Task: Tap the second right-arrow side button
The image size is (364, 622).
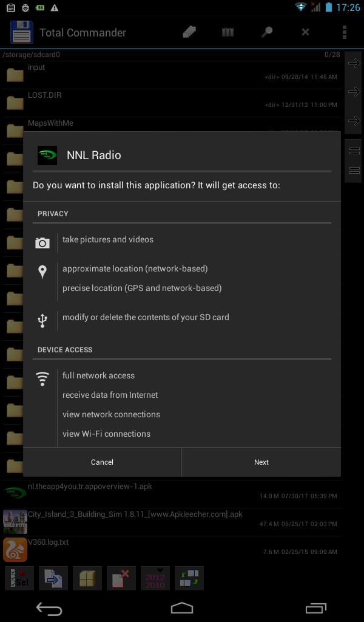Action: point(353,92)
